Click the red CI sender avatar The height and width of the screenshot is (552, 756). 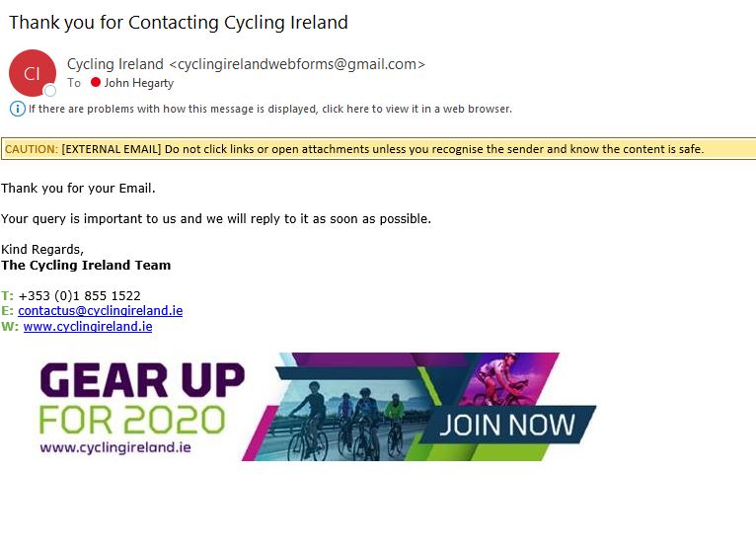pos(31,72)
